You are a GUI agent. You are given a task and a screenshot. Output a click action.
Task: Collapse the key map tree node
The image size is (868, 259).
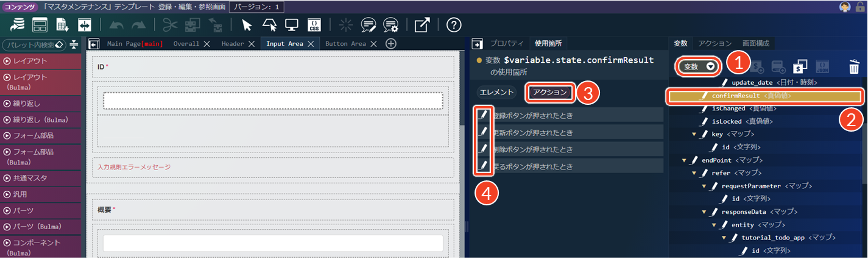pos(694,134)
